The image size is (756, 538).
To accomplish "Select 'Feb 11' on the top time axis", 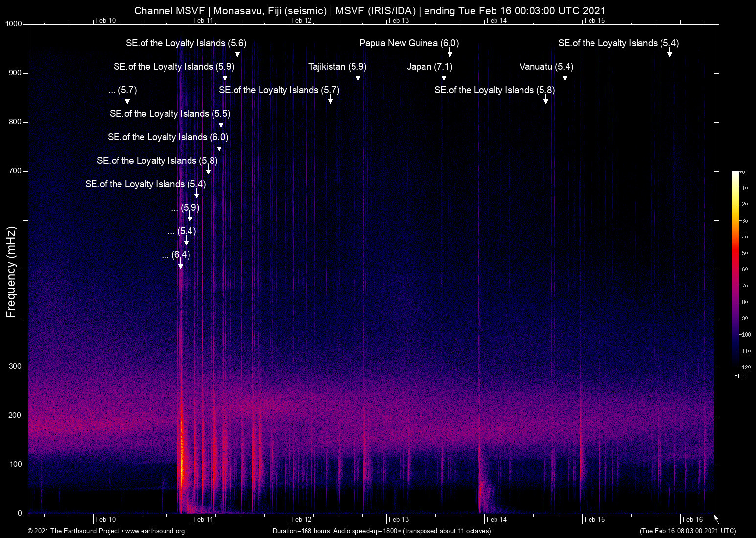I will pos(203,21).
